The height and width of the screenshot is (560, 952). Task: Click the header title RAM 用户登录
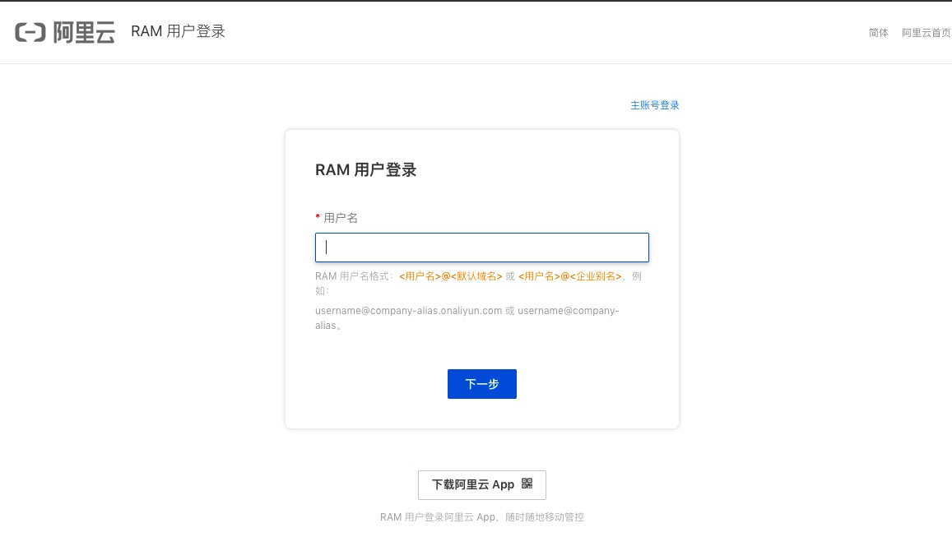tap(178, 31)
